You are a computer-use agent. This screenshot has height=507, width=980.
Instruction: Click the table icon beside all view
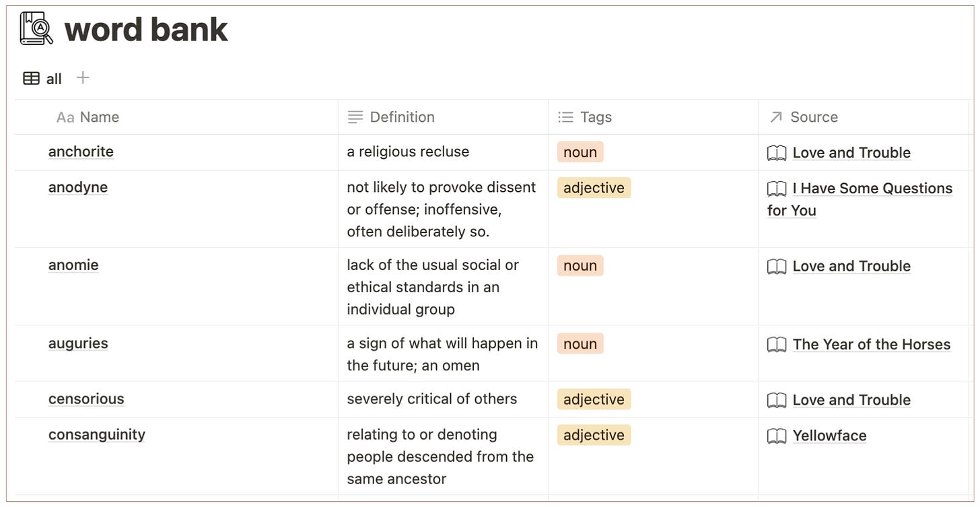click(31, 78)
